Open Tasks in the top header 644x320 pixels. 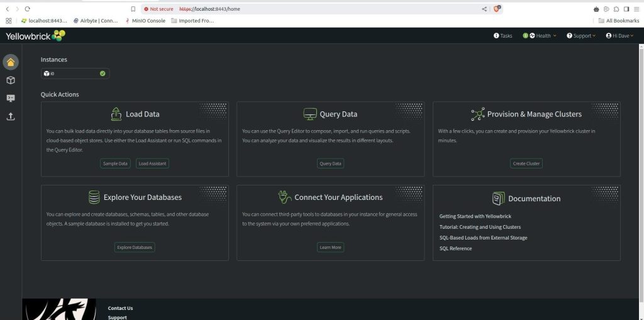tap(502, 36)
